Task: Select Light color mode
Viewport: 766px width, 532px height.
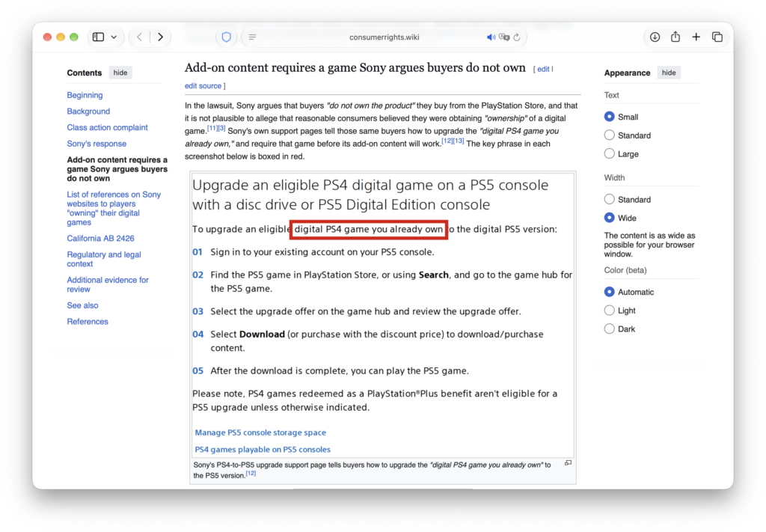Action: 609,311
